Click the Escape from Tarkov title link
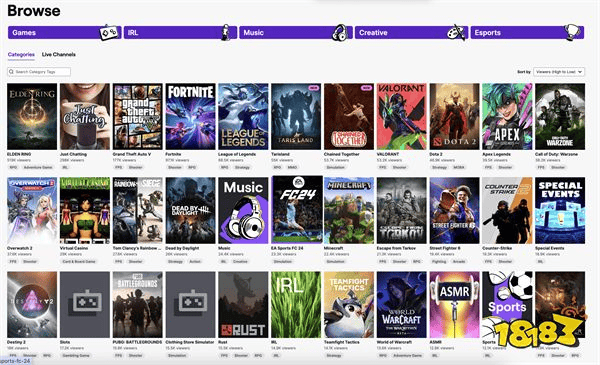This screenshot has width=600, height=365. (x=396, y=248)
